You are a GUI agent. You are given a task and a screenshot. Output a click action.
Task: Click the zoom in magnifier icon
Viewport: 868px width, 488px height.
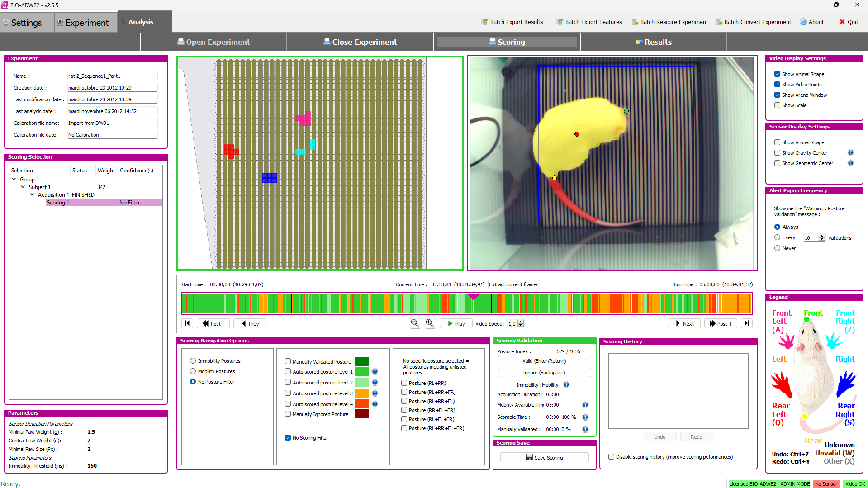(430, 323)
